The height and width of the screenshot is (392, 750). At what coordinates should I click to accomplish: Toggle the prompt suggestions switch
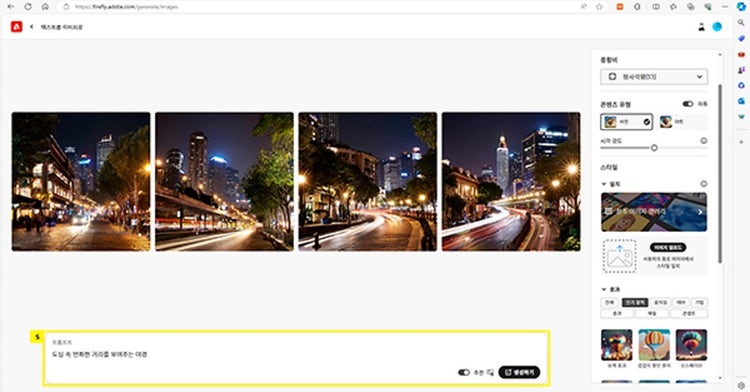tap(463, 372)
